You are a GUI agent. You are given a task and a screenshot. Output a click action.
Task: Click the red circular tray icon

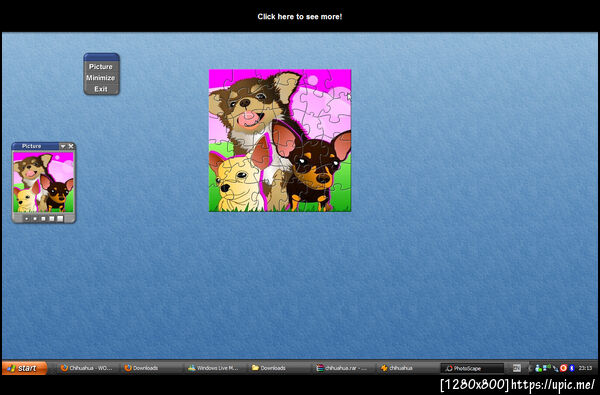pyautogui.click(x=563, y=368)
